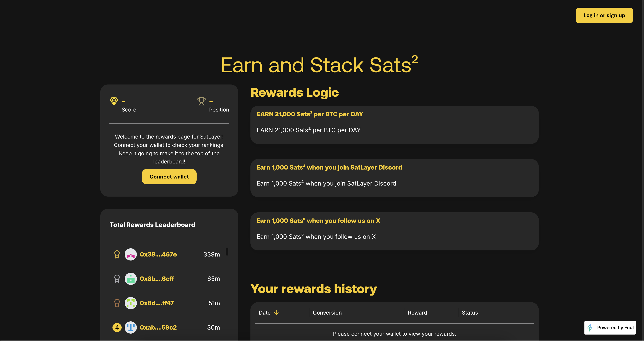Click avatar of 0x38....467e
Image resolution: width=644 pixels, height=341 pixels.
pos(131,254)
